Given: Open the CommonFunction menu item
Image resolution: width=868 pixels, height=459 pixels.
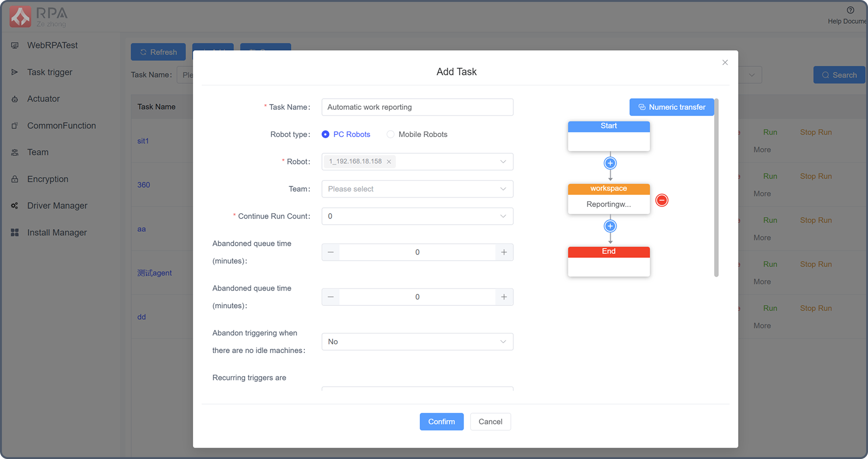Looking at the screenshot, I should 62,125.
